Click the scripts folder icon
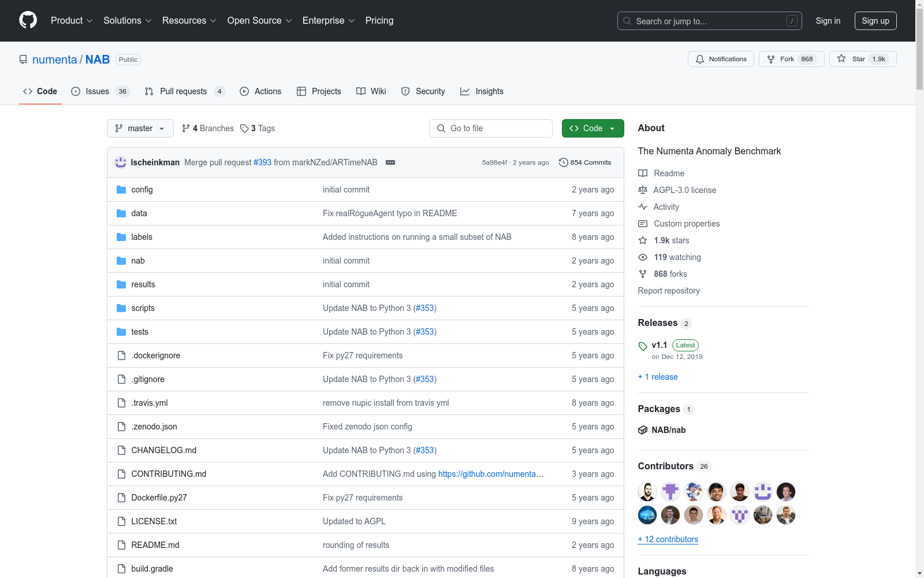The width and height of the screenshot is (924, 578). [121, 308]
